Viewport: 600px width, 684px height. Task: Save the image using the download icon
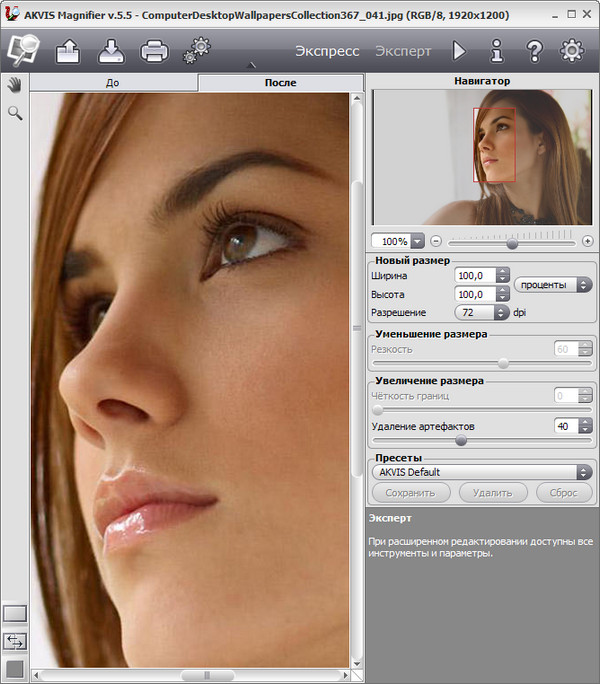(111, 49)
